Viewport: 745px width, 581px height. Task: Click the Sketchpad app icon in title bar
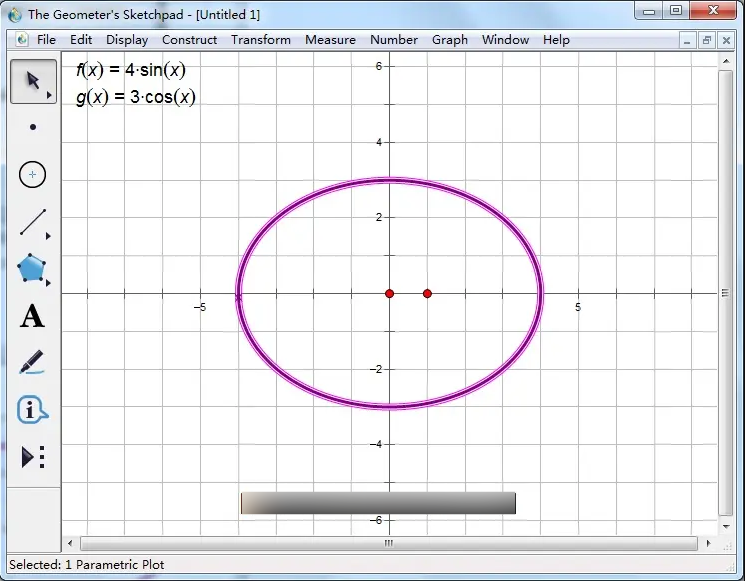pyautogui.click(x=15, y=15)
